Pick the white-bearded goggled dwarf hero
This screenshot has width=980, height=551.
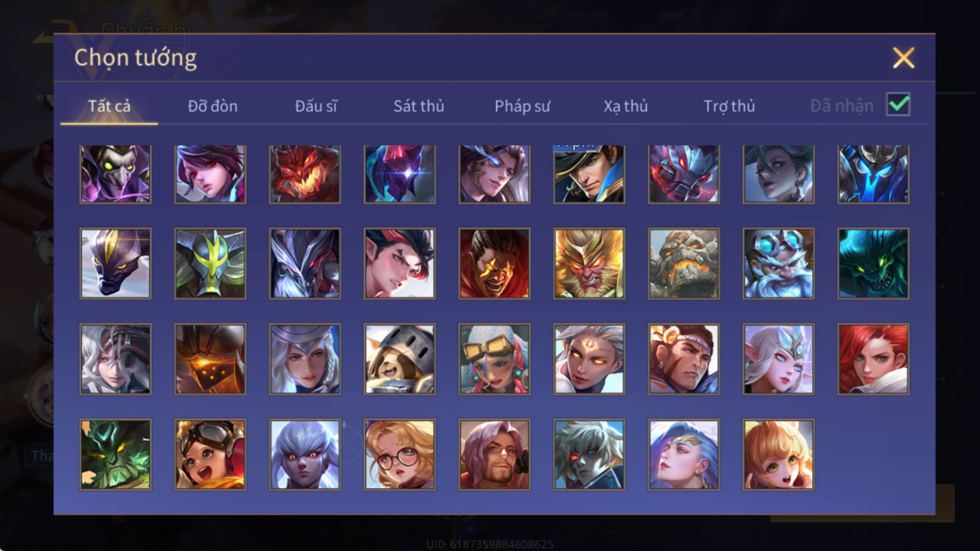pos(778,263)
